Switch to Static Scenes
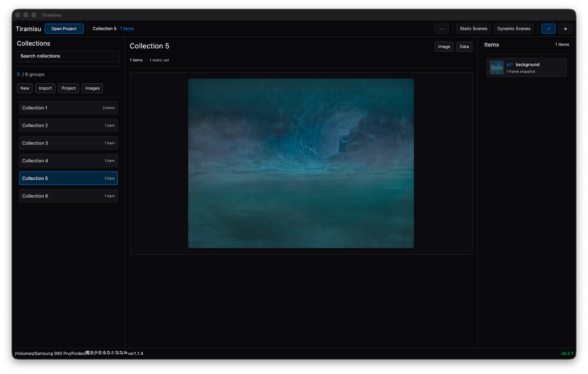 pos(473,28)
